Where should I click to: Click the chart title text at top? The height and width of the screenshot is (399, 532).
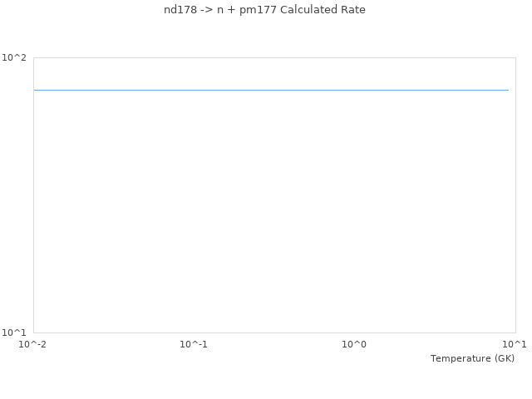coord(264,10)
